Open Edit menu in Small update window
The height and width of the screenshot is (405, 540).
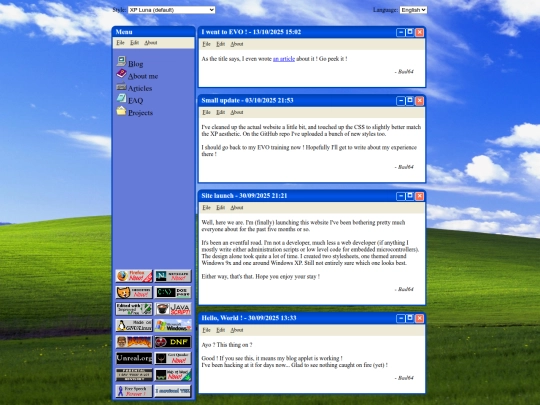click(220, 112)
